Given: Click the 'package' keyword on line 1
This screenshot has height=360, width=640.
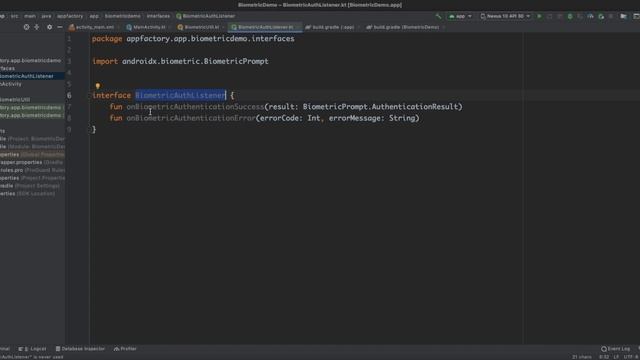Looking at the screenshot, I should click(x=107, y=39).
